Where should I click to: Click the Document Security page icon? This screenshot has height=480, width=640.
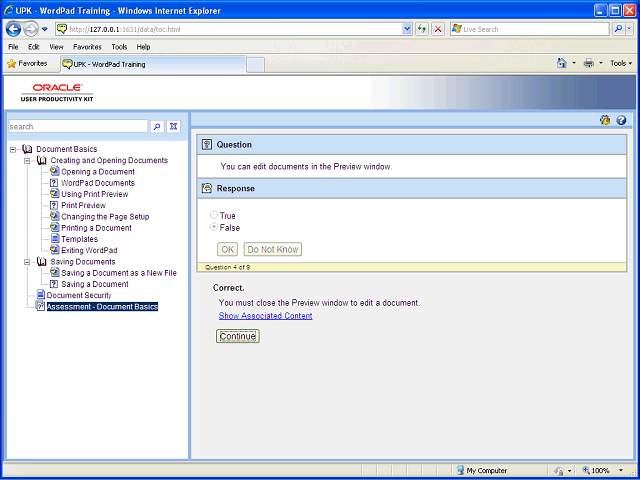click(x=40, y=295)
